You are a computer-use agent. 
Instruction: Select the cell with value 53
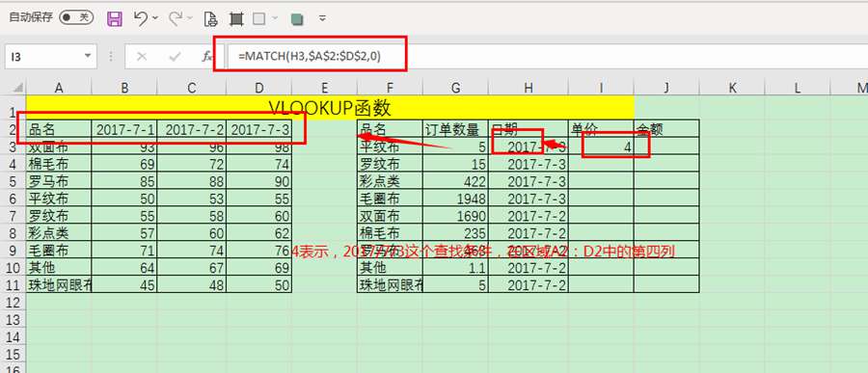[192, 199]
